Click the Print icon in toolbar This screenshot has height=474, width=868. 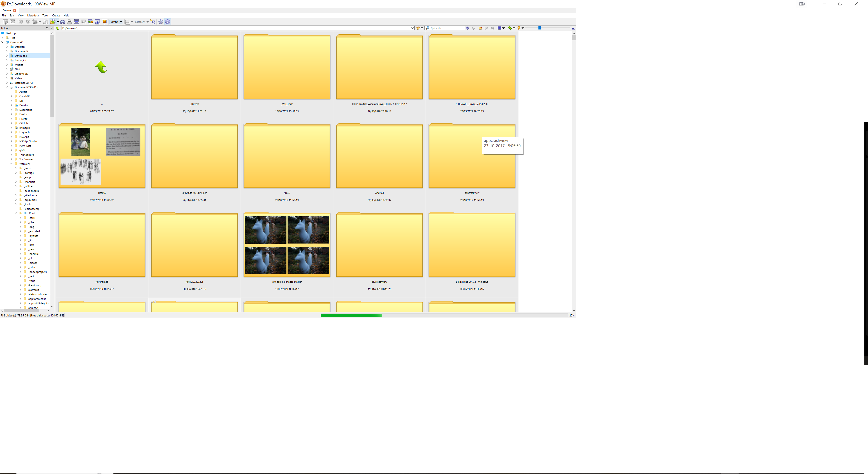(x=69, y=22)
